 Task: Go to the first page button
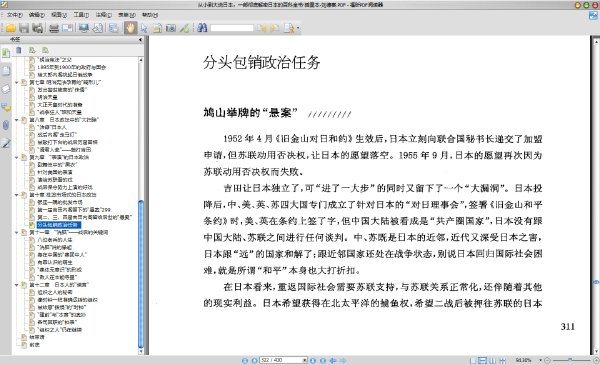(245, 360)
